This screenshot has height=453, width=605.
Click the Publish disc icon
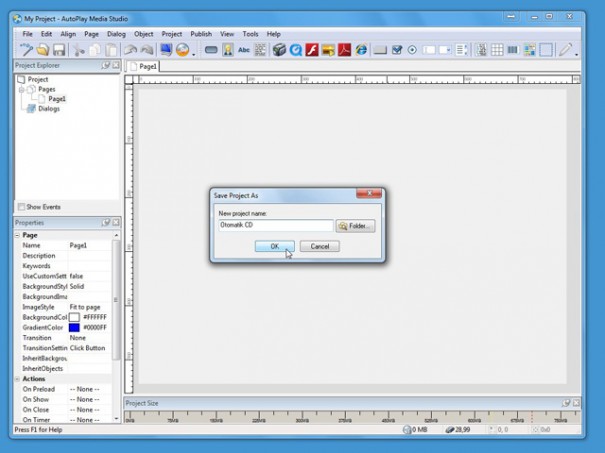(183, 50)
